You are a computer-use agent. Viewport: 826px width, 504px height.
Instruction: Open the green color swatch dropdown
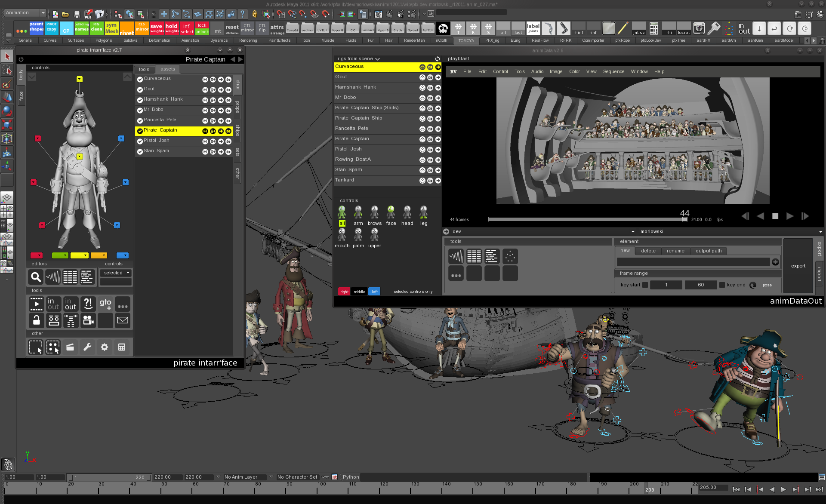60,255
